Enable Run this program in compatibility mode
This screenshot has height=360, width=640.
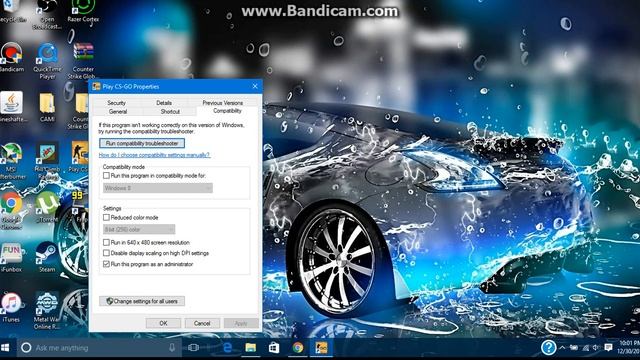click(x=106, y=176)
